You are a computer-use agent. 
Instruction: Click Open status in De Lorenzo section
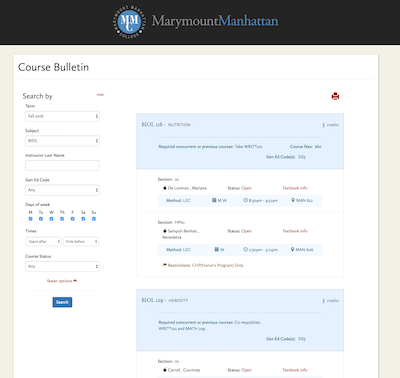click(x=246, y=188)
